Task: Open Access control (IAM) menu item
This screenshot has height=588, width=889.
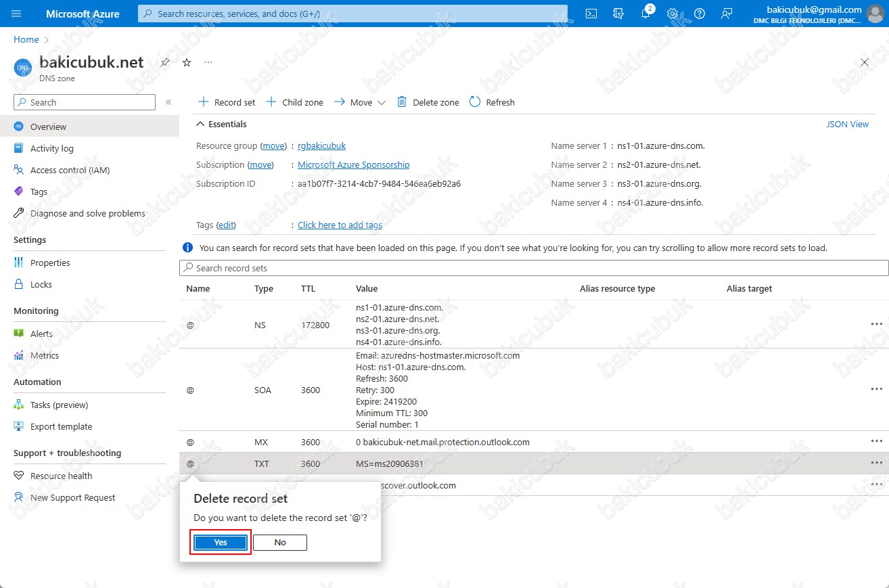Action: tap(70, 170)
